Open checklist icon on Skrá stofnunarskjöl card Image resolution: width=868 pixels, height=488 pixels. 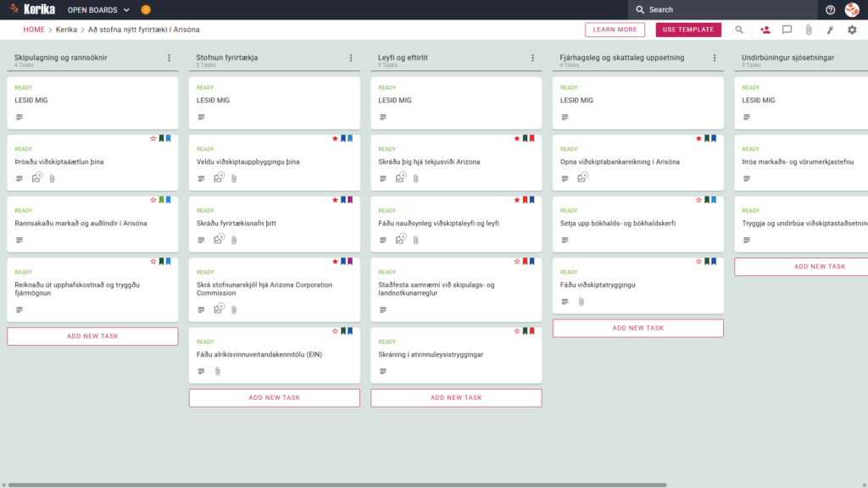pyautogui.click(x=219, y=308)
